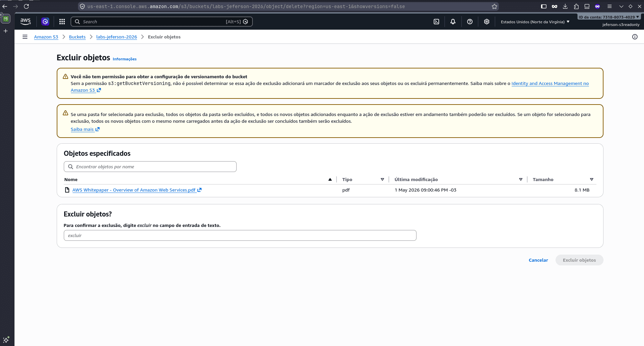Open the purple mask extension icon
This screenshot has width=644, height=346.
click(x=597, y=6)
